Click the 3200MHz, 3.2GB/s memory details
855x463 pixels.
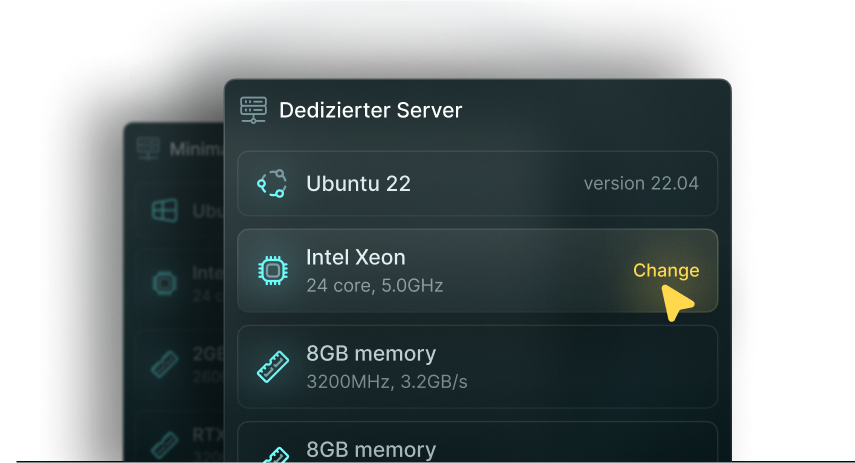pyautogui.click(x=386, y=381)
